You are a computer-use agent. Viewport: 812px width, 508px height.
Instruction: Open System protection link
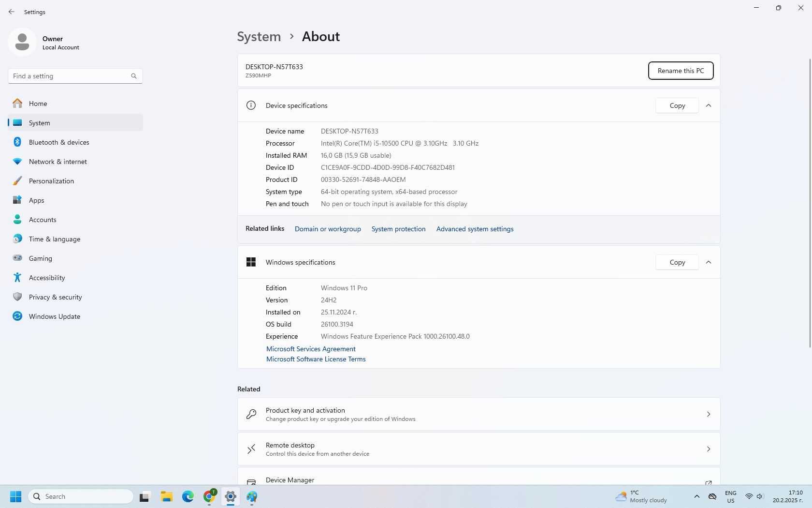tap(398, 229)
